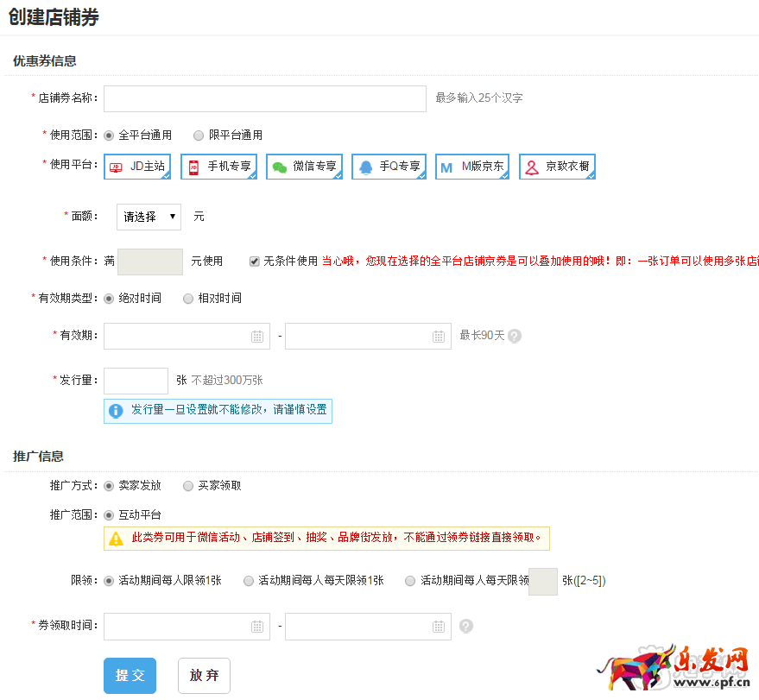
Task: Toggle the 无条件使用 checkbox
Action: tap(255, 262)
